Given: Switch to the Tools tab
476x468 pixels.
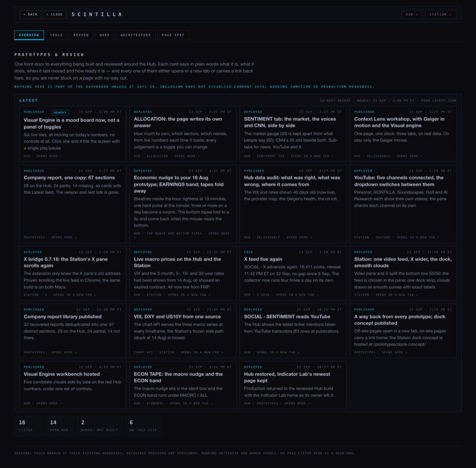Looking at the screenshot, I should click(56, 35).
